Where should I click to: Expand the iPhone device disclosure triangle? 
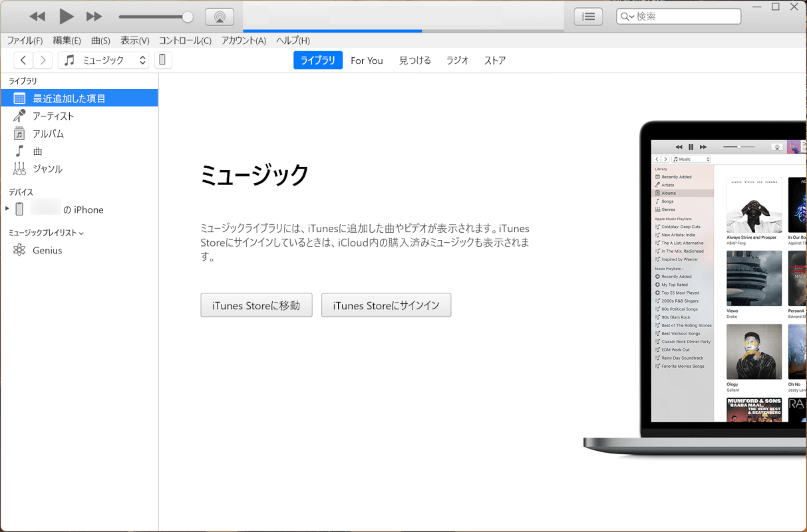[x=7, y=208]
